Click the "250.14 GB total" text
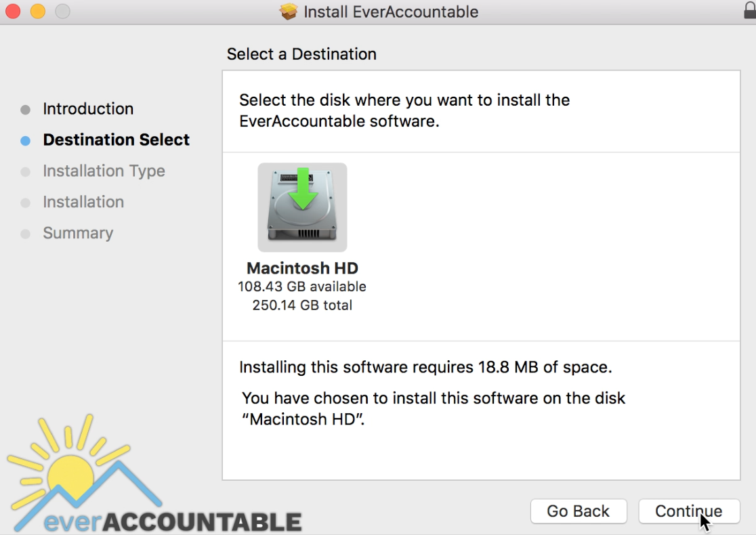 pyautogui.click(x=302, y=305)
